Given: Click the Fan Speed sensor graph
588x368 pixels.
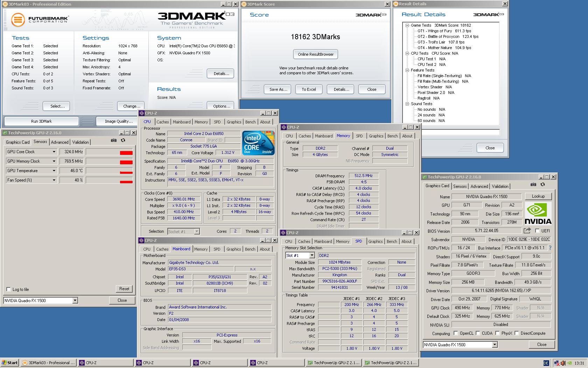Looking at the screenshot, I should (109, 180).
